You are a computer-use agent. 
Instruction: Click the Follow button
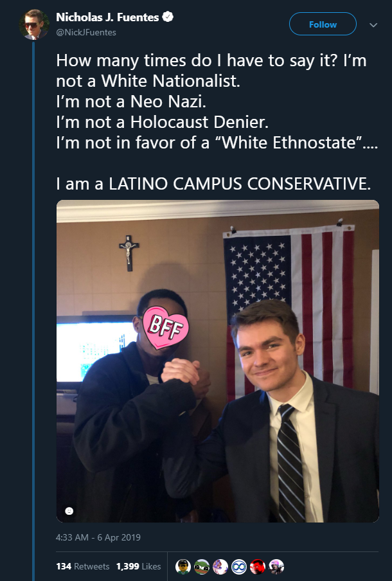pos(323,24)
